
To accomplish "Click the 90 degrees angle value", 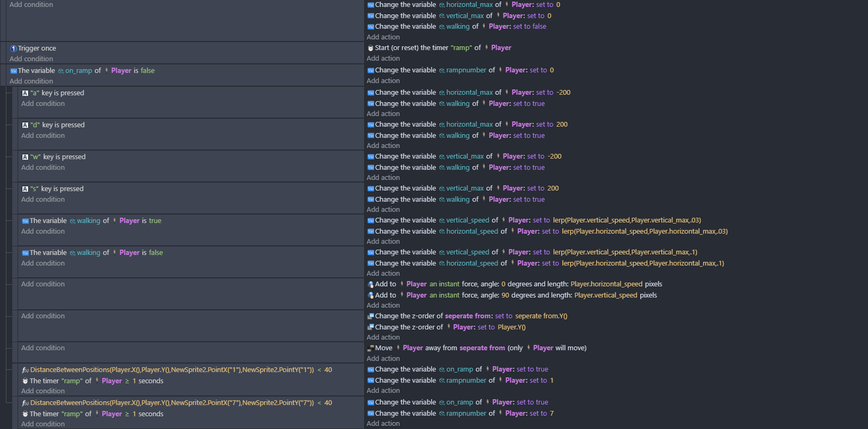I will pyautogui.click(x=505, y=295).
